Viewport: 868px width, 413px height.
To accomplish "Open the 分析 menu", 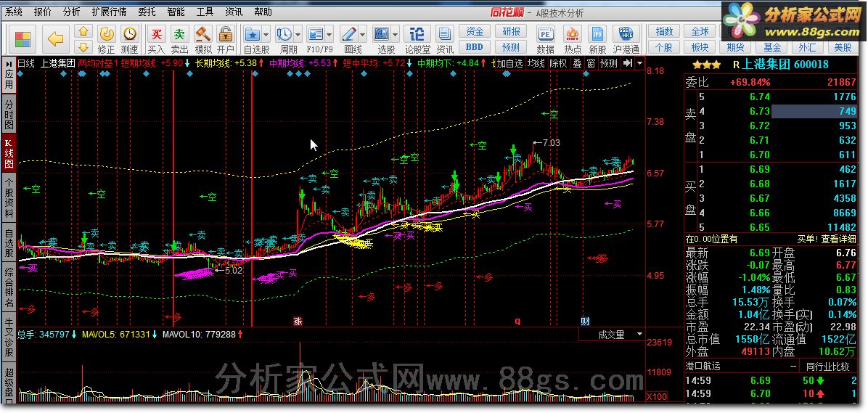I will (x=71, y=12).
